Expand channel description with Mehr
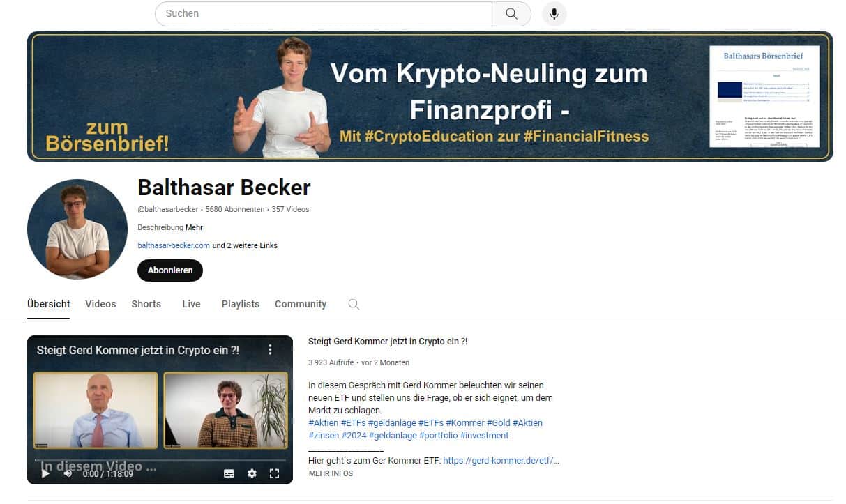The height and width of the screenshot is (504, 846). tap(194, 227)
